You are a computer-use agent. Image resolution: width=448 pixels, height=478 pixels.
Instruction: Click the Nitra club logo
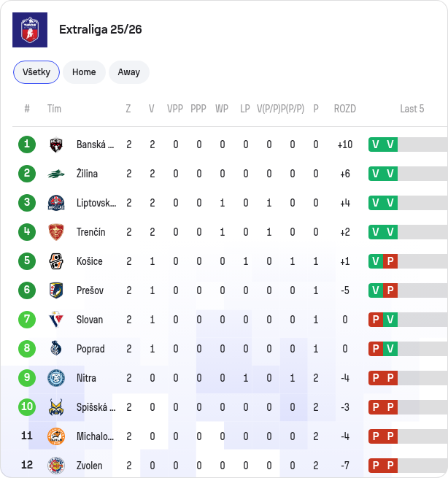pyautogui.click(x=56, y=378)
